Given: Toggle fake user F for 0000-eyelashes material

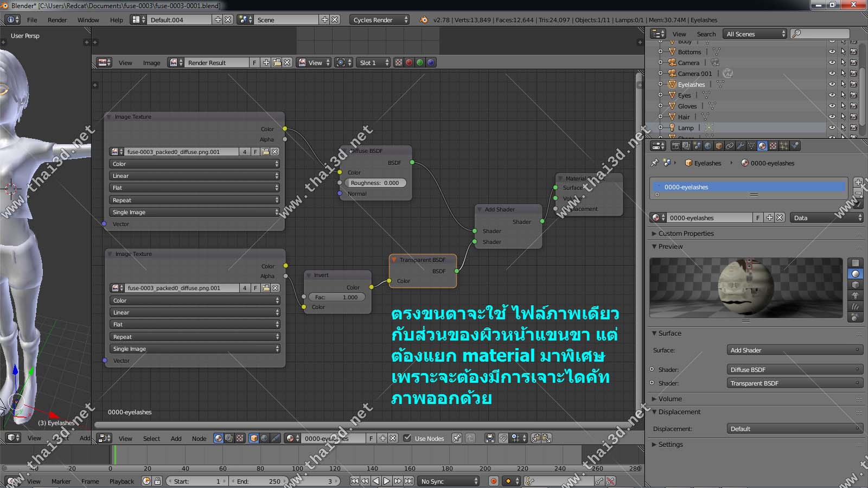Looking at the screenshot, I should point(758,217).
